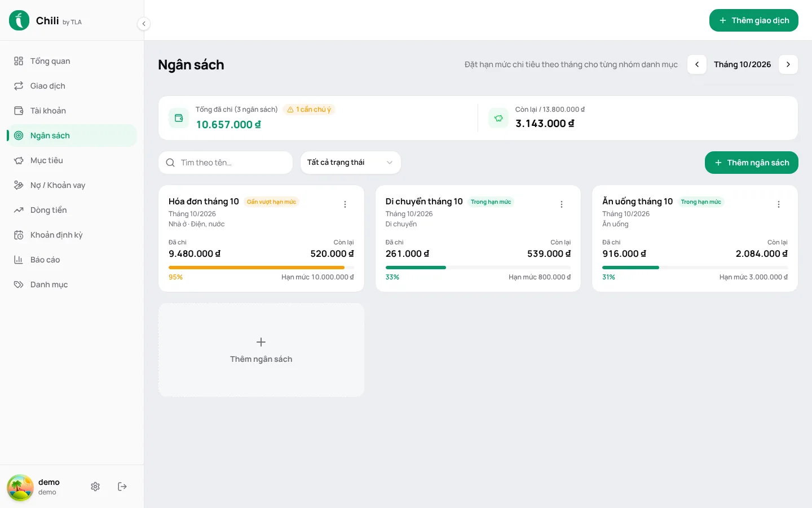The width and height of the screenshot is (812, 508).
Task: Click the demo user avatar
Action: click(20, 487)
